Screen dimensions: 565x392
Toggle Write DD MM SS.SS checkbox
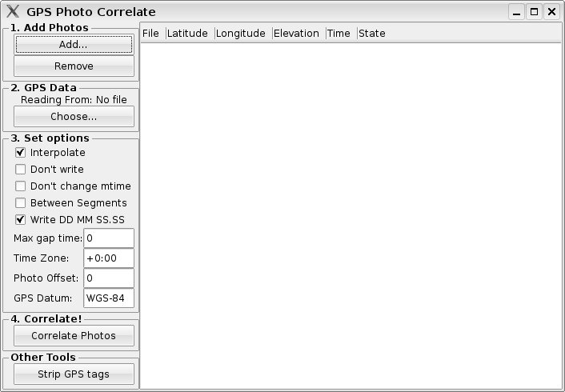coord(21,220)
